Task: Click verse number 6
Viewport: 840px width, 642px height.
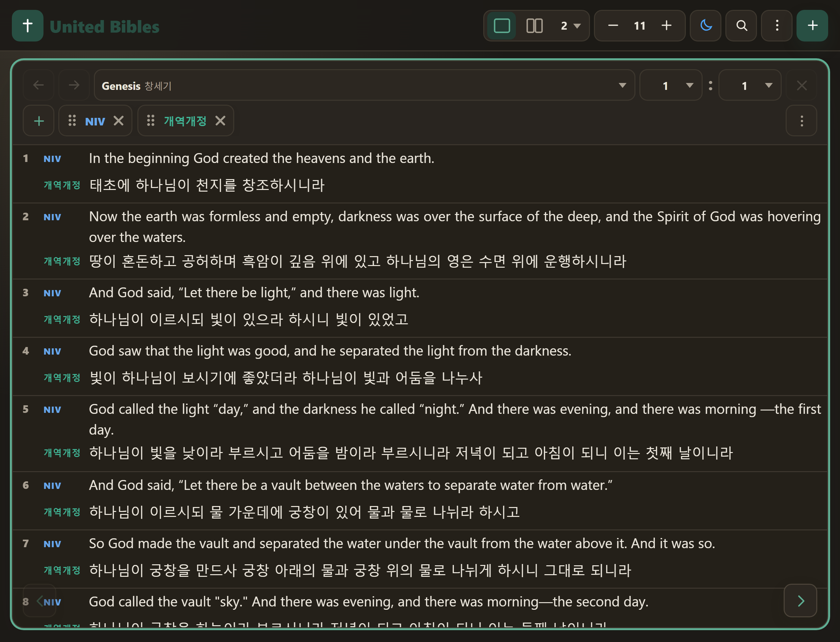Action: [26, 485]
